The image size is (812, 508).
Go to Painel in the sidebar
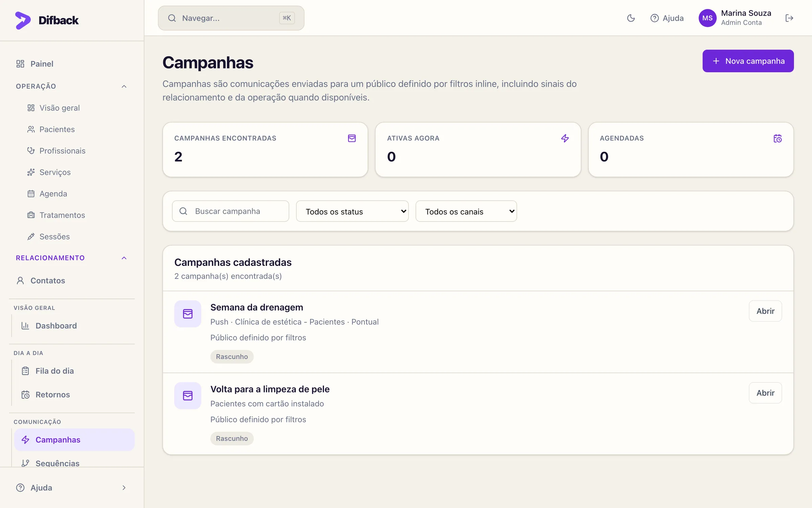click(71, 64)
